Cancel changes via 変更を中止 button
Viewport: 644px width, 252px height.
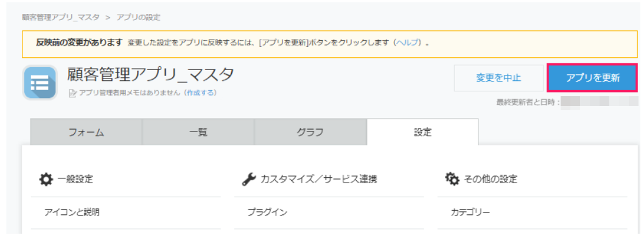point(499,78)
